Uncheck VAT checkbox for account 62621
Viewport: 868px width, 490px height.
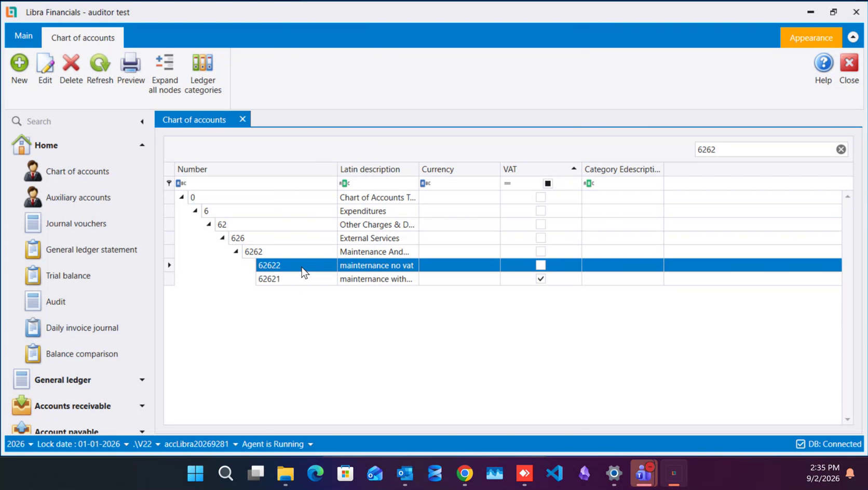[540, 279]
